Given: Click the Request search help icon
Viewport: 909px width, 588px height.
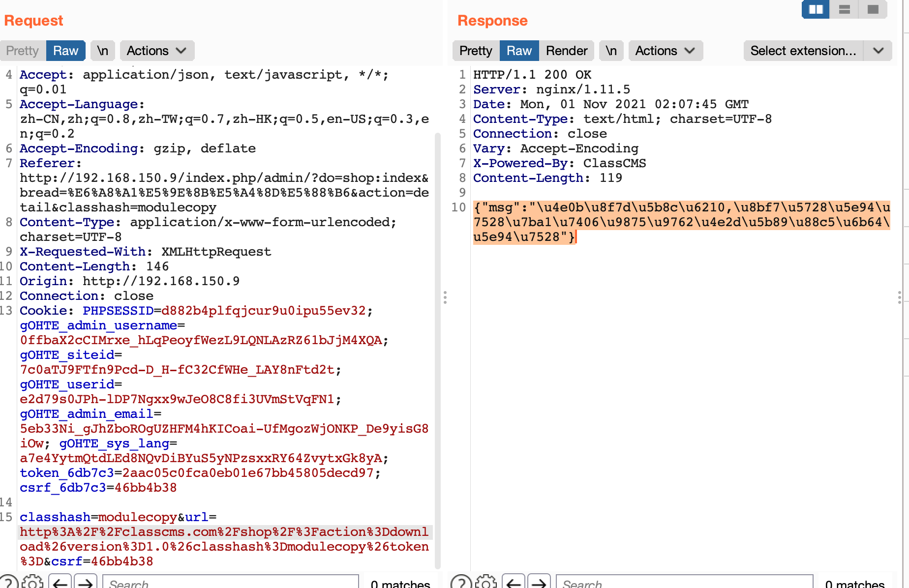Looking at the screenshot, I should coord(11,583).
